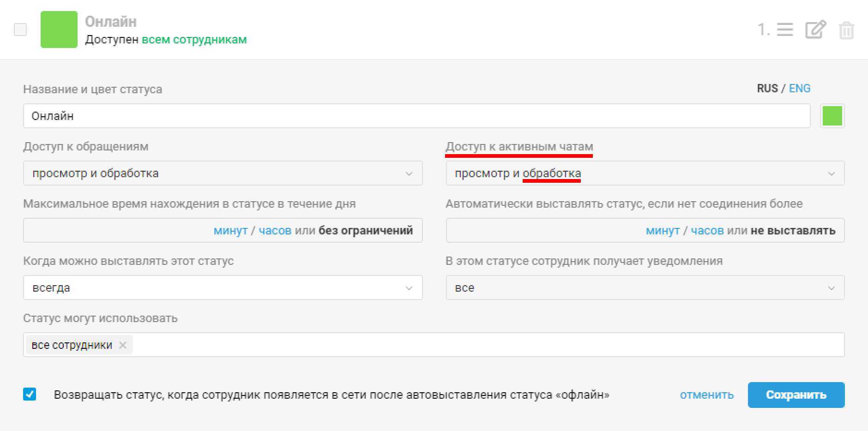Screen dimensions: 868x431
Task: Select the RUS language label
Action: coord(767,89)
